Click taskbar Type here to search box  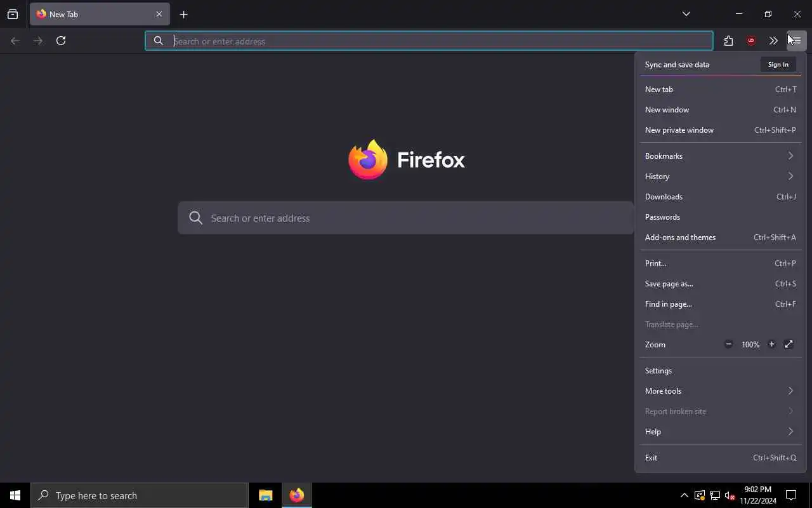pyautogui.click(x=140, y=495)
